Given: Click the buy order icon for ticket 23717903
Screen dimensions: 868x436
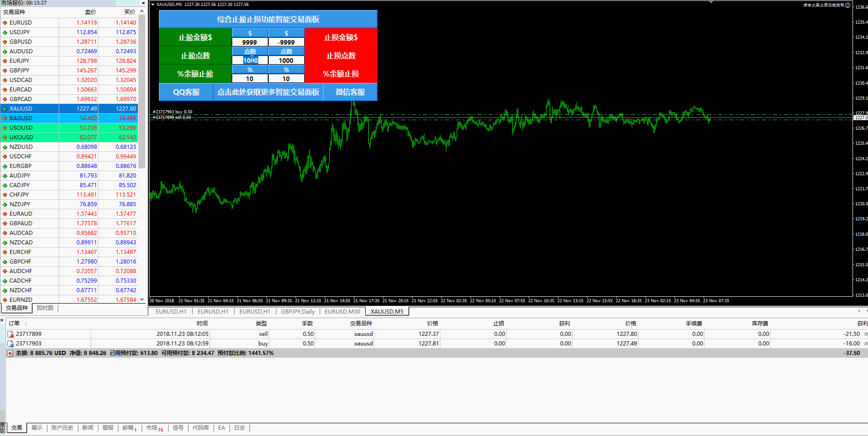Looking at the screenshot, I should tap(10, 344).
